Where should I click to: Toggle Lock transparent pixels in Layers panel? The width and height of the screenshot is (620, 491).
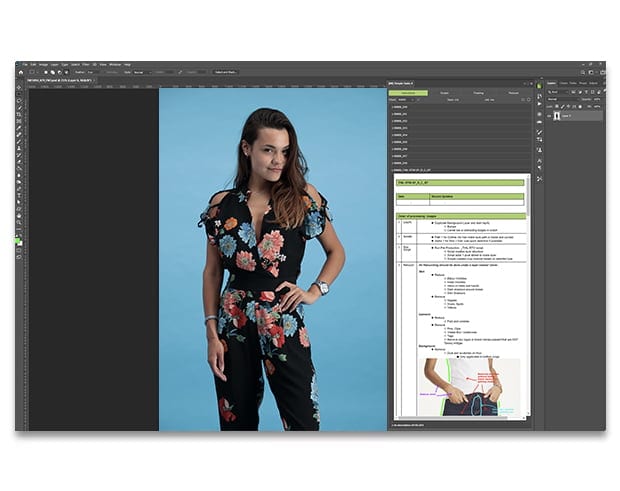click(556, 106)
